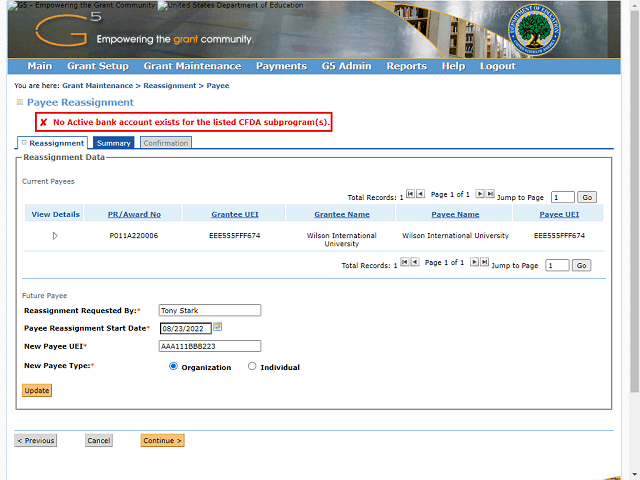This screenshot has width=640, height=480.
Task: Open the G5 Admin menu
Action: [347, 66]
